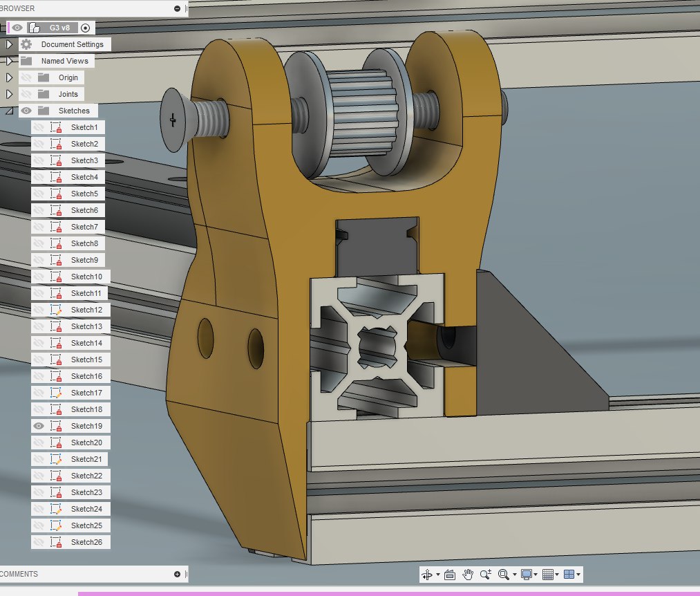The height and width of the screenshot is (596, 700).
Task: Click the Sketch15 locked sketch icon
Action: pyautogui.click(x=56, y=360)
